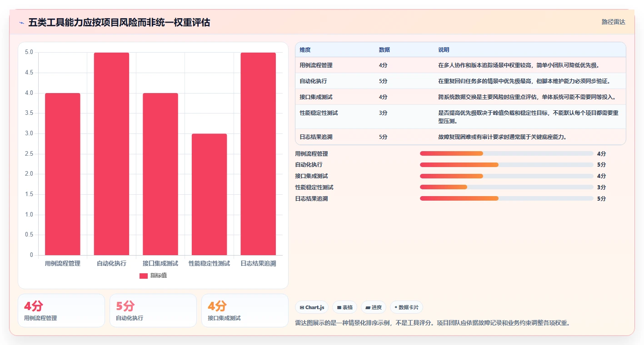The height and width of the screenshot is (345, 644).
Task: Click the 3分 value in the 性能稳定性测试 table row
Action: coord(383,113)
